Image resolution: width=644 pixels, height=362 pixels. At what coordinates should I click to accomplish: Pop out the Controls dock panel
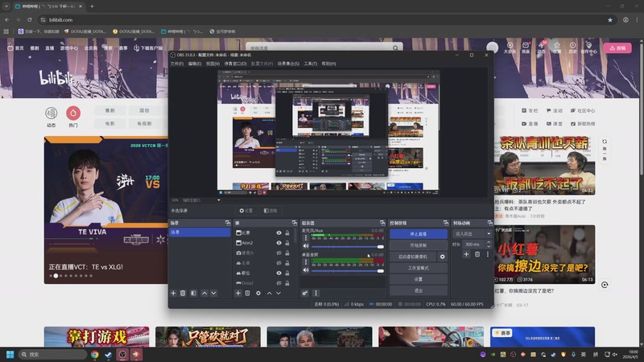point(446,223)
